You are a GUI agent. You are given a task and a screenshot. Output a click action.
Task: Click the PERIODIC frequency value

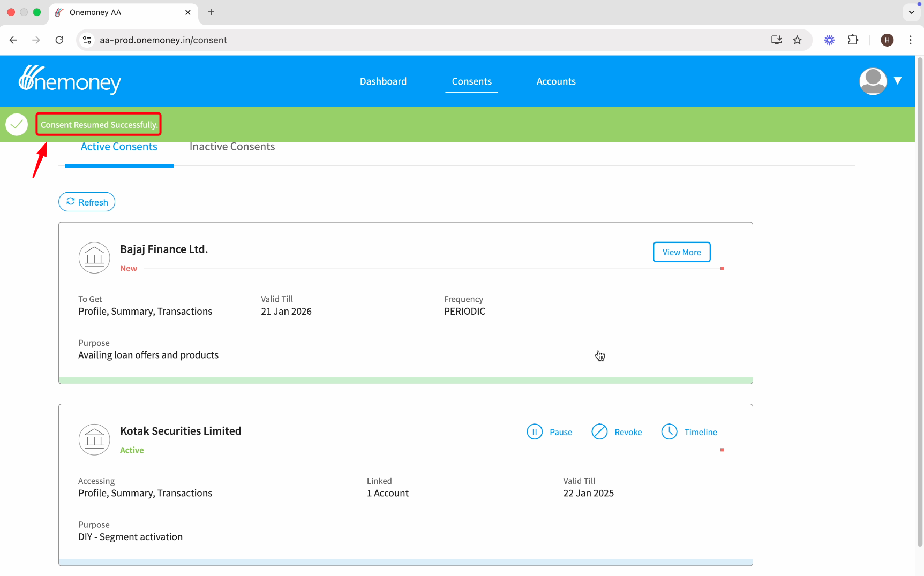point(464,312)
